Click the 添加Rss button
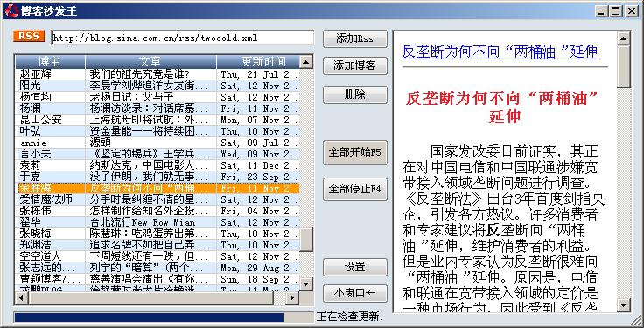The width and height of the screenshot is (644, 328). (x=355, y=39)
